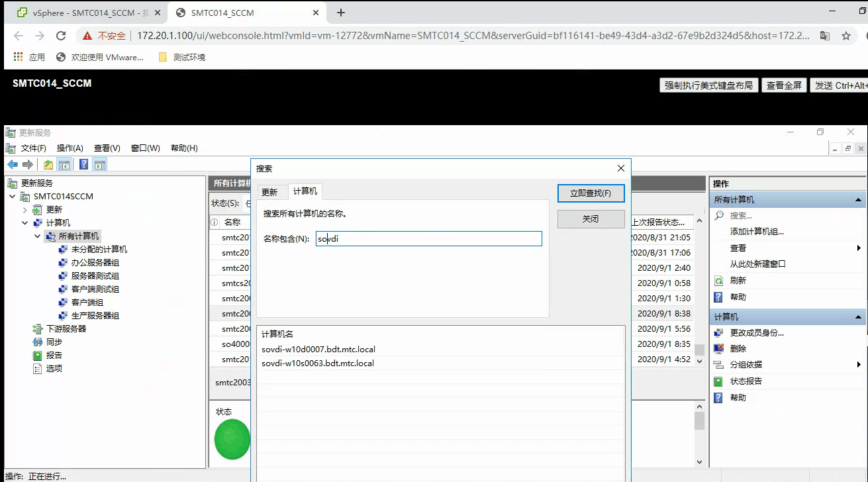Click the 计算机 node icon in tree
This screenshot has width=868, height=482.
tap(38, 222)
